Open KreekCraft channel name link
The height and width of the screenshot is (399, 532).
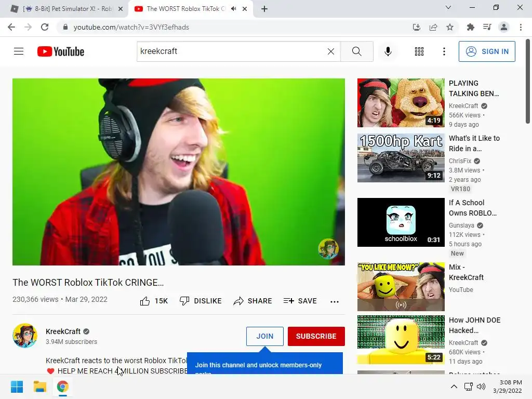[63, 331]
